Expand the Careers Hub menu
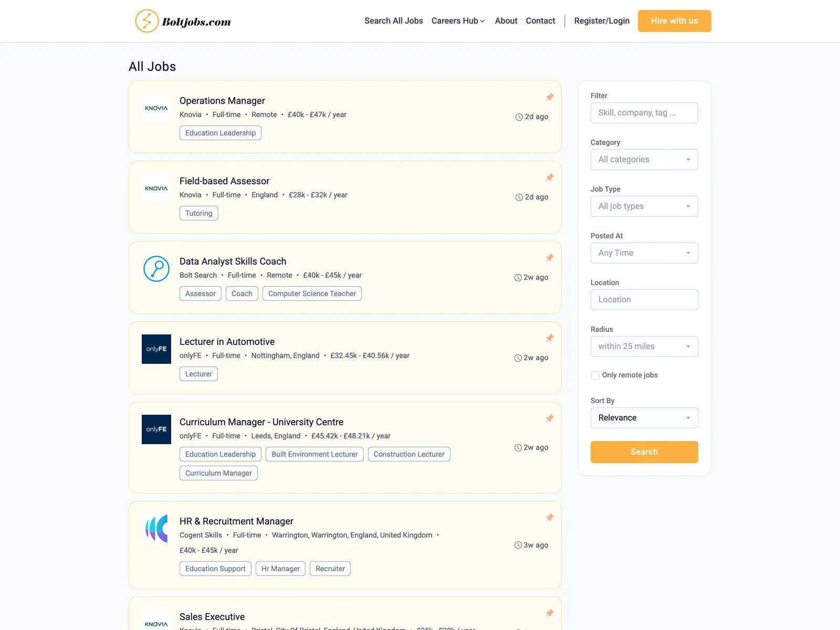Image resolution: width=840 pixels, height=630 pixels. click(x=458, y=21)
